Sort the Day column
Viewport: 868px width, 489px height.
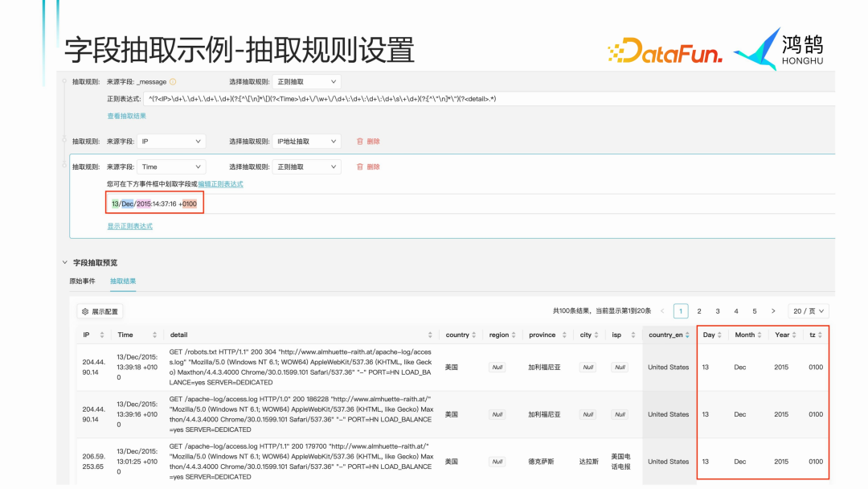click(x=719, y=335)
